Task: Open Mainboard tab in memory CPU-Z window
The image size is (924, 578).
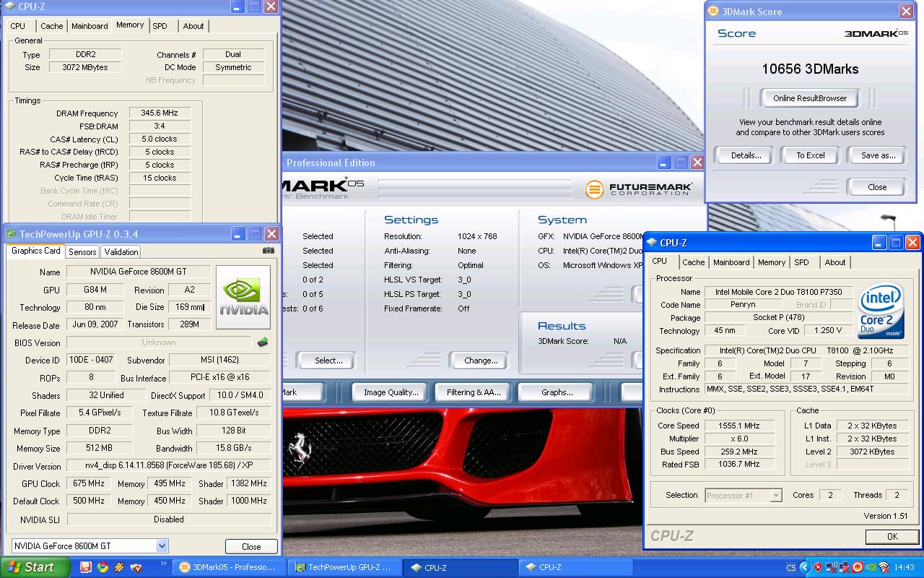Action: point(90,26)
